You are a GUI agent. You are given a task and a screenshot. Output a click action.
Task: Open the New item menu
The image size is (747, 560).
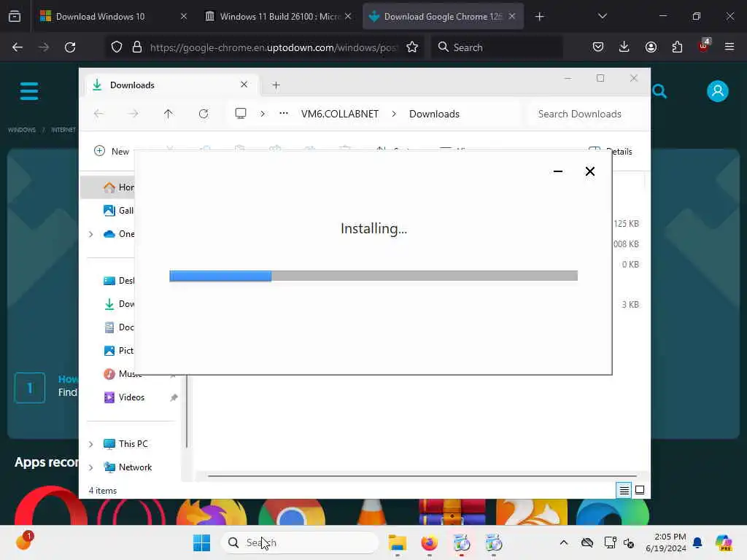pos(112,151)
